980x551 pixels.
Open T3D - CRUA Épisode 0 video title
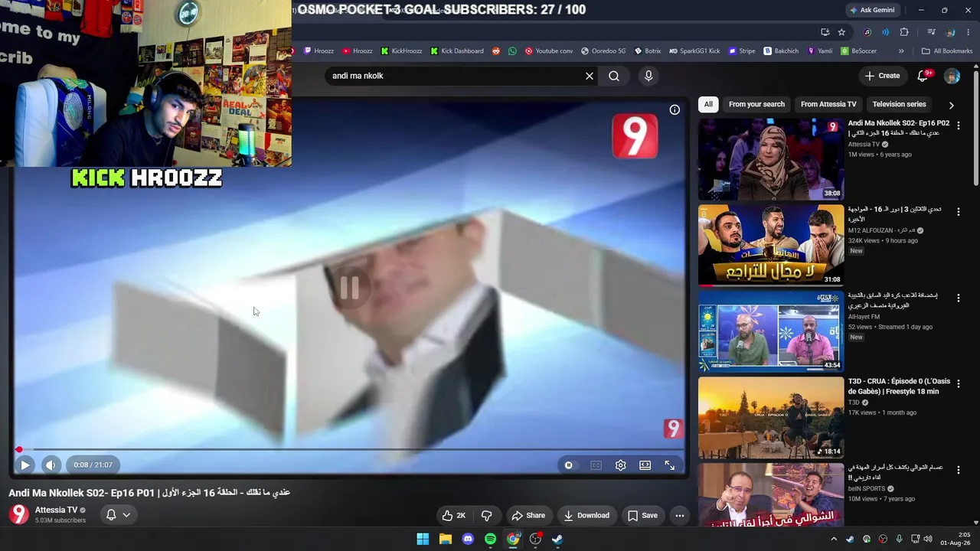(899, 386)
